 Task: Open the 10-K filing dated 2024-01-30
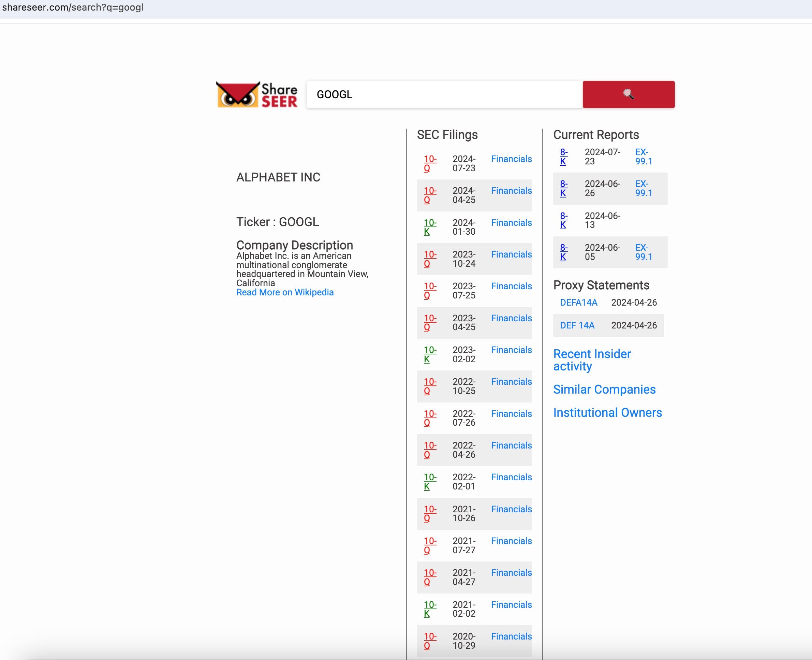pyautogui.click(x=429, y=226)
